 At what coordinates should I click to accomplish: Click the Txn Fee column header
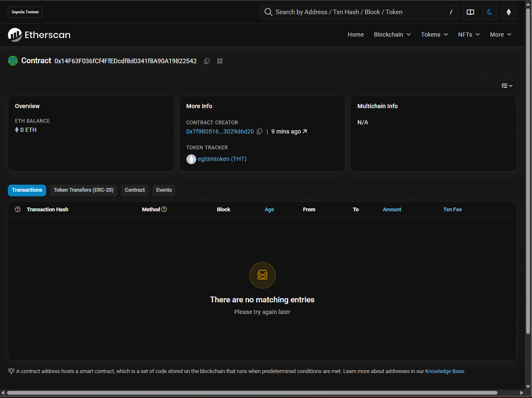(453, 210)
